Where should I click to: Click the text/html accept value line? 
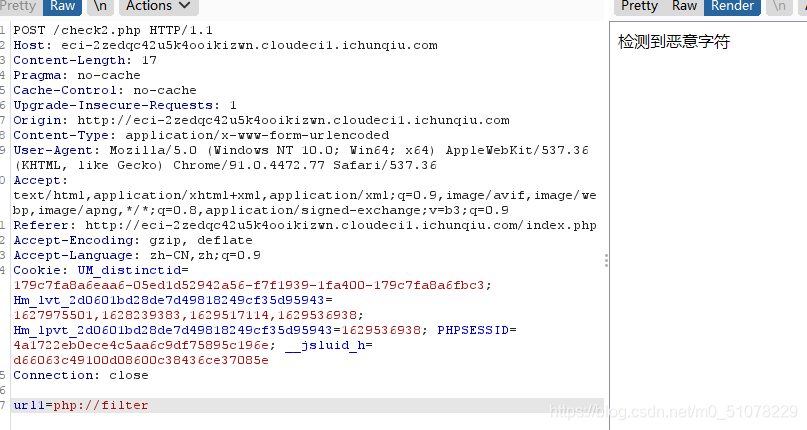[x=305, y=195]
